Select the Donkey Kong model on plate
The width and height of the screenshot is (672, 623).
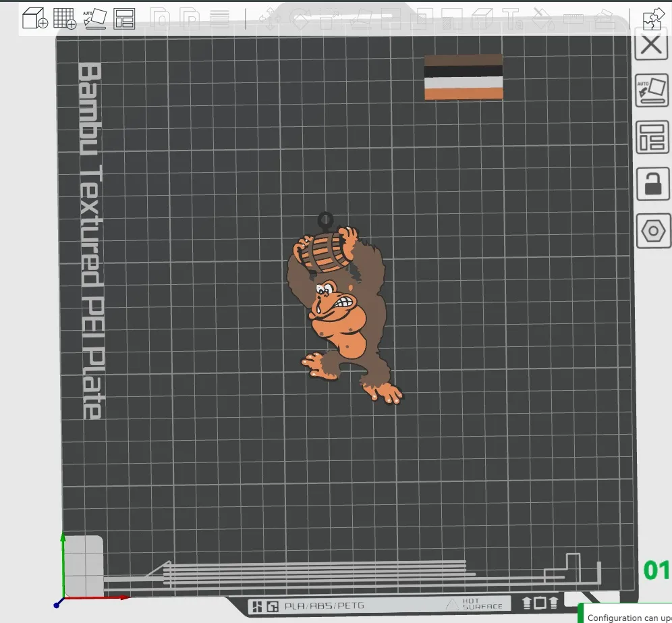pos(343,308)
